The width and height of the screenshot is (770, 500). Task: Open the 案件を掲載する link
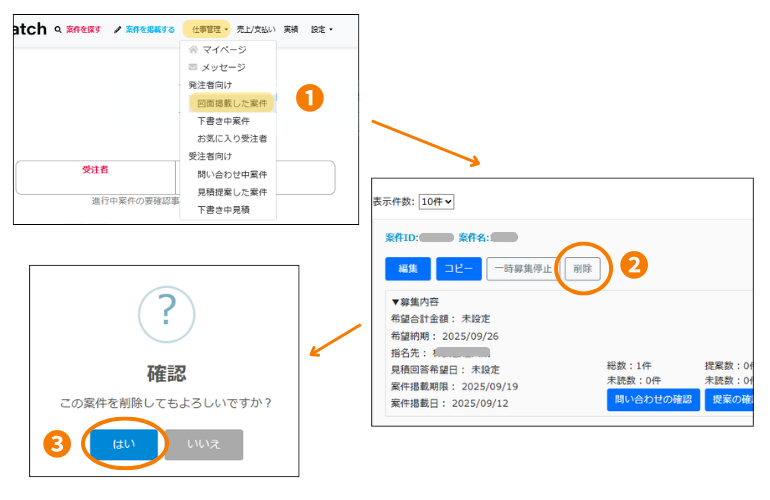[x=150, y=29]
